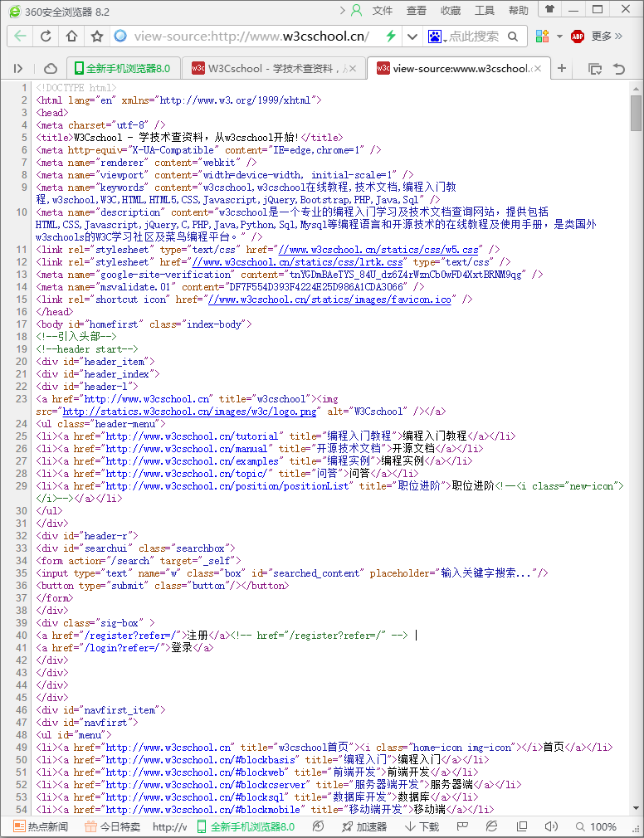Click the <!--header start--> comment on line 19

(86, 349)
